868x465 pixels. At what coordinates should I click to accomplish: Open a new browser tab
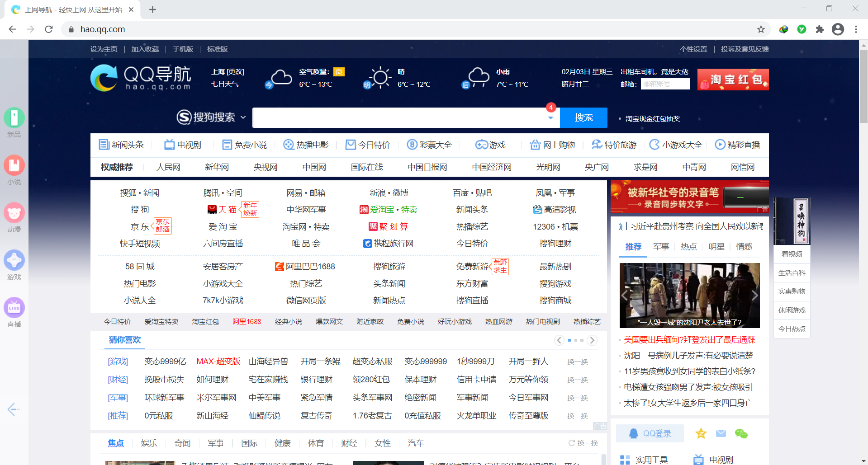tap(153, 9)
